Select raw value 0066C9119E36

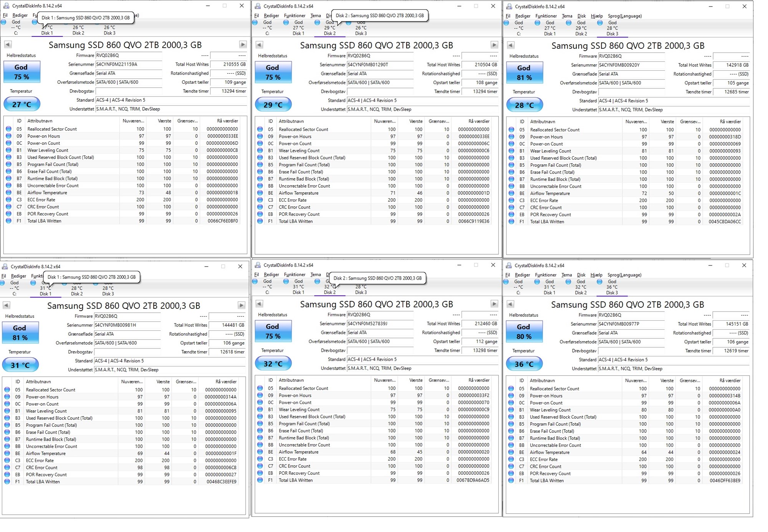point(474,221)
